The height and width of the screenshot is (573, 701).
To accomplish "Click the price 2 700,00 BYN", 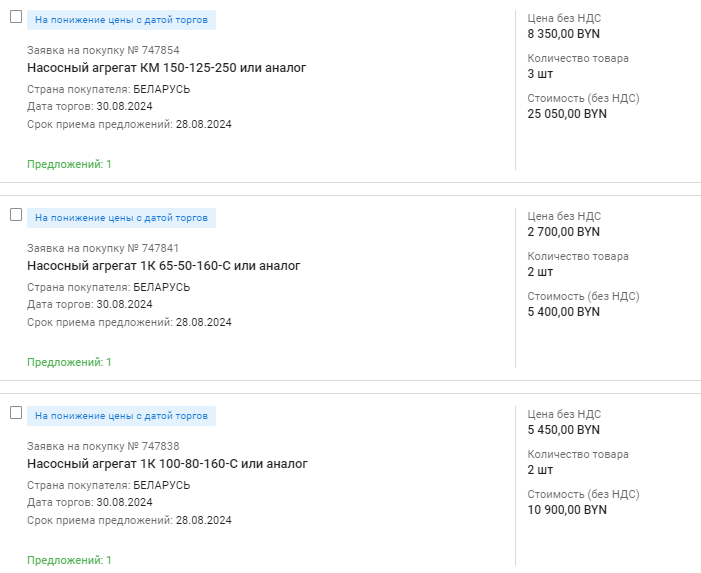I will pyautogui.click(x=563, y=232).
